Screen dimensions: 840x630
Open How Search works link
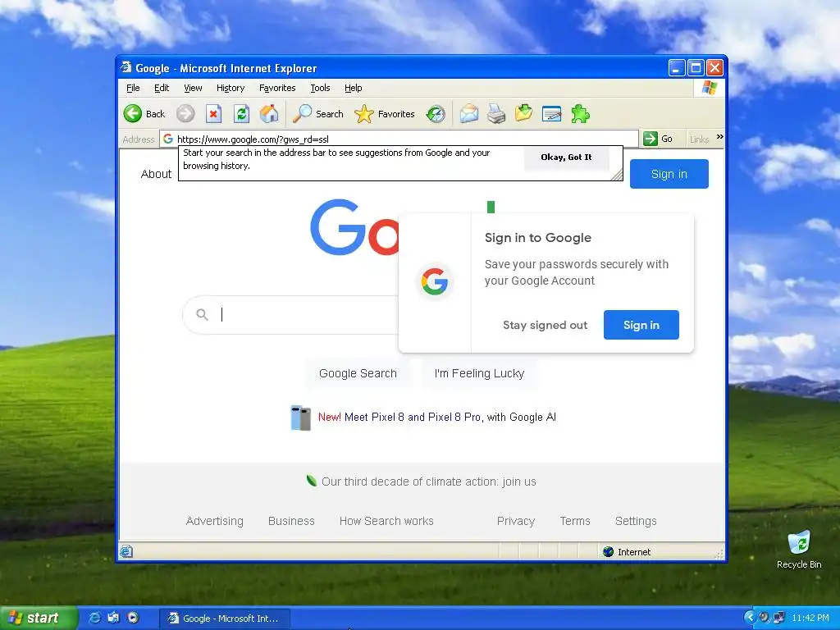click(x=386, y=521)
